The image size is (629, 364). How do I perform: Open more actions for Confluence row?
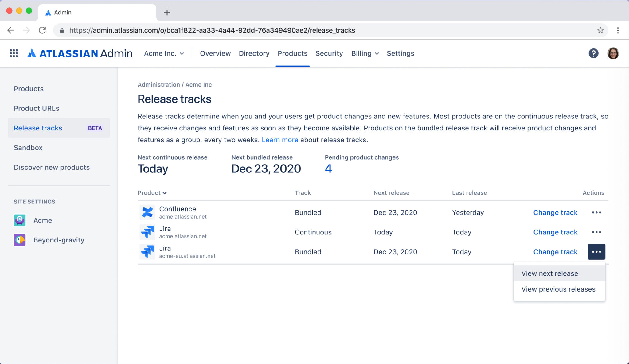point(596,212)
